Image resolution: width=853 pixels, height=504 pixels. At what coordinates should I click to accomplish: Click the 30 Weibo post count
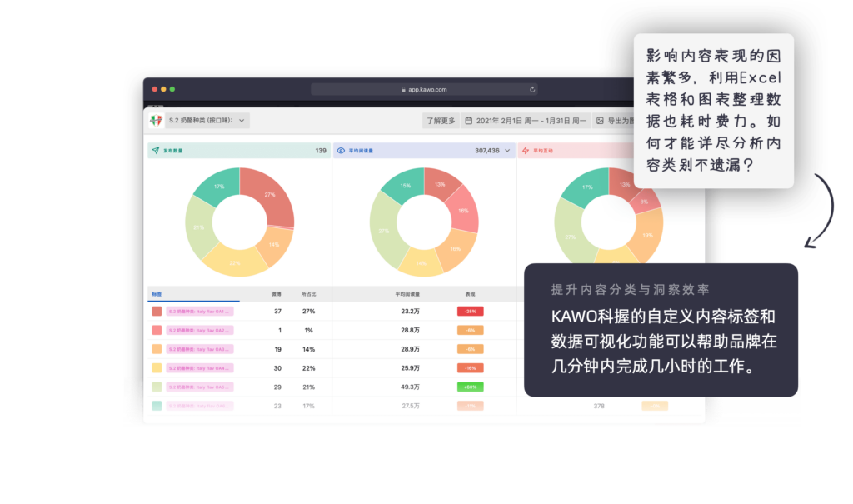pyautogui.click(x=277, y=368)
